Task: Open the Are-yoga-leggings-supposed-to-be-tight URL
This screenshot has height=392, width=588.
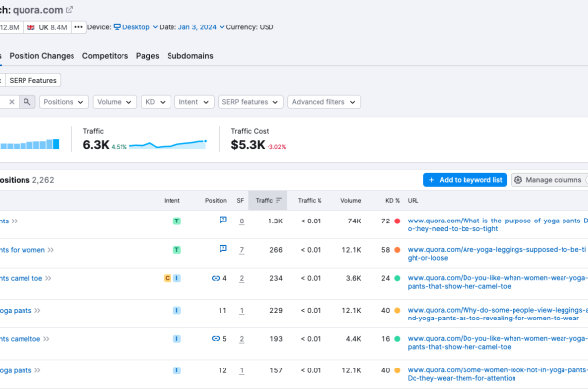Action: 497,254
